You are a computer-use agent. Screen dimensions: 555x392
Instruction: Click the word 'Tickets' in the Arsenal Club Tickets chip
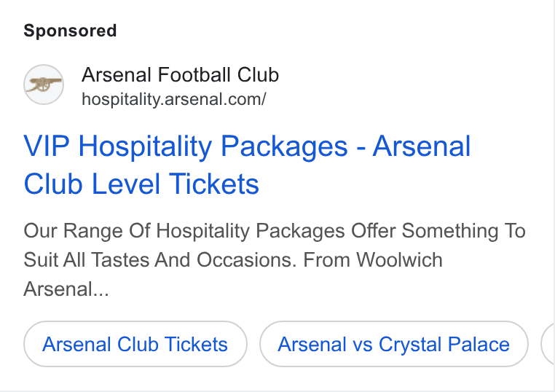coord(196,344)
